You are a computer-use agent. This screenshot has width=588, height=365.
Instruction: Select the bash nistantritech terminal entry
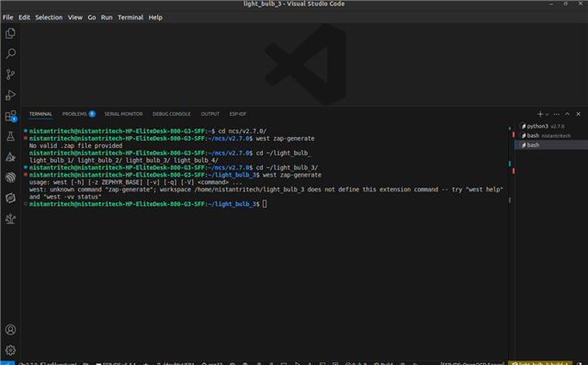(551, 135)
